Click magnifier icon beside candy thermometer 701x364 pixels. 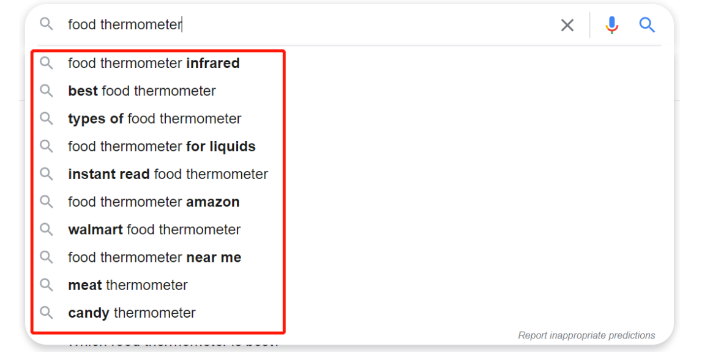[46, 312]
